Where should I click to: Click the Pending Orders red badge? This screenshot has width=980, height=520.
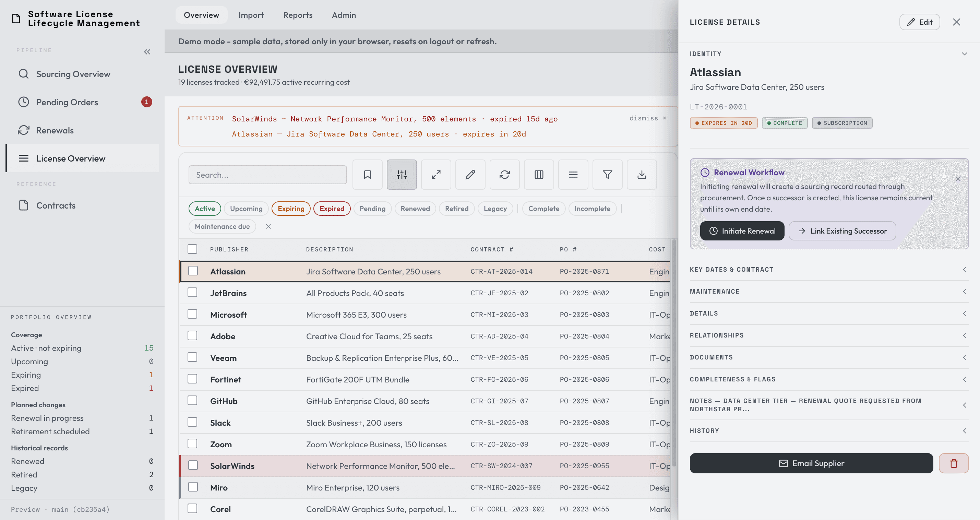pos(146,102)
